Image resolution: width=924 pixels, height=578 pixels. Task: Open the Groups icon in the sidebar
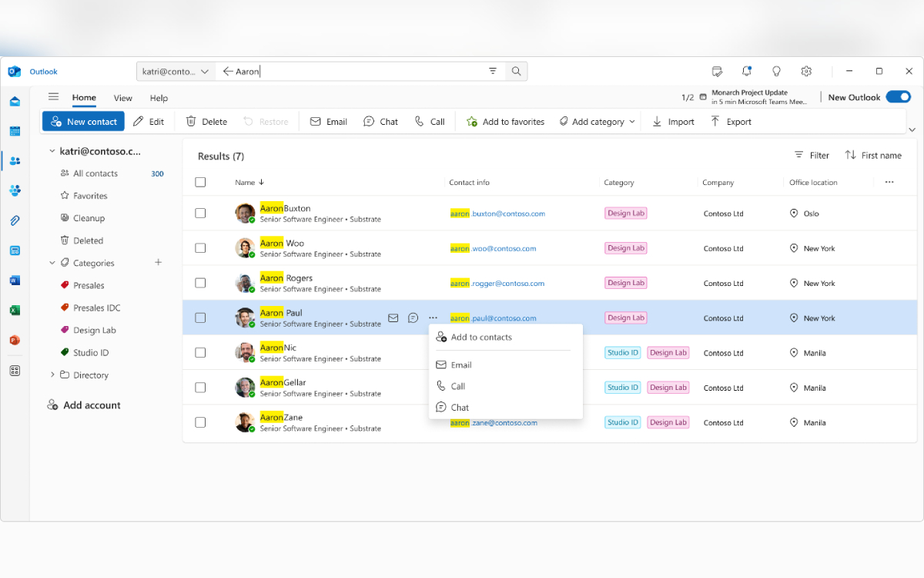[15, 190]
